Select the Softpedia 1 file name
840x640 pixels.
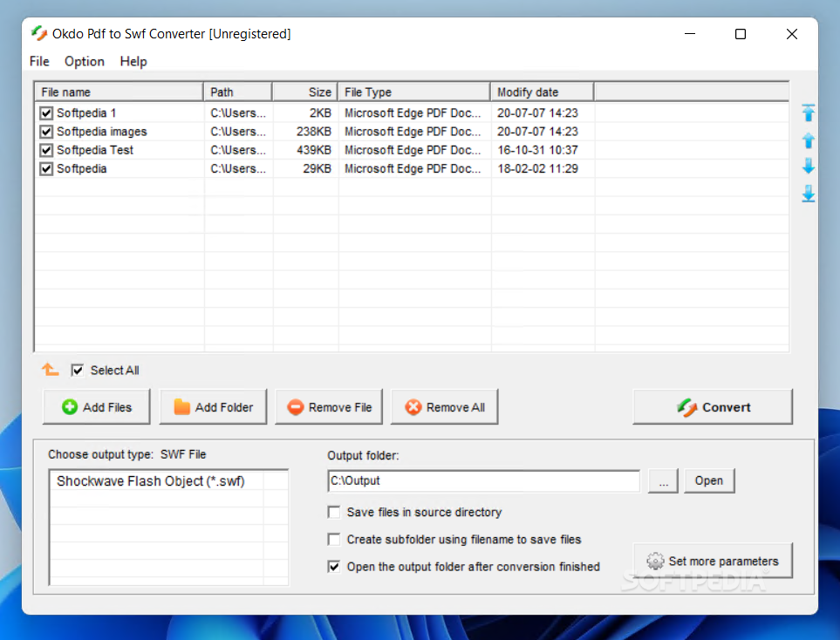[x=86, y=113]
